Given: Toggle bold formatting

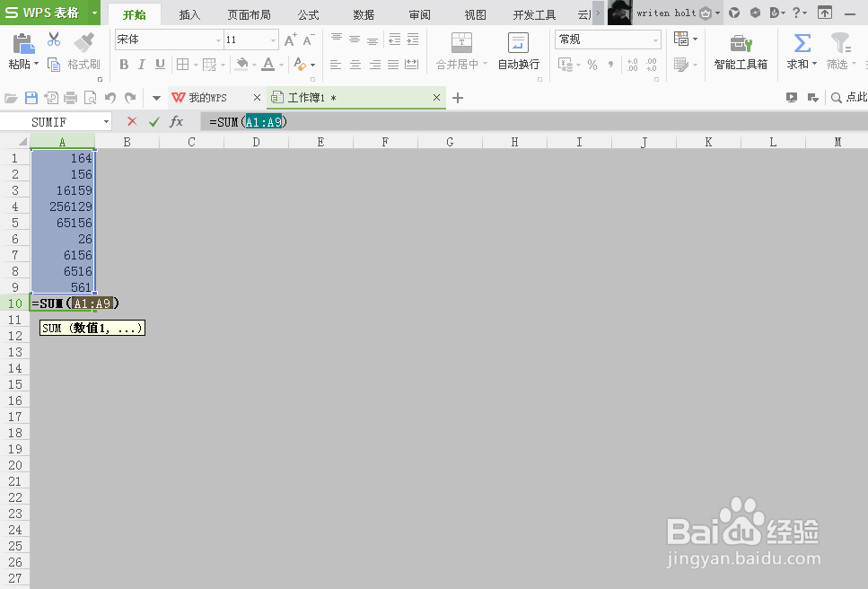Looking at the screenshot, I should click(x=124, y=65).
